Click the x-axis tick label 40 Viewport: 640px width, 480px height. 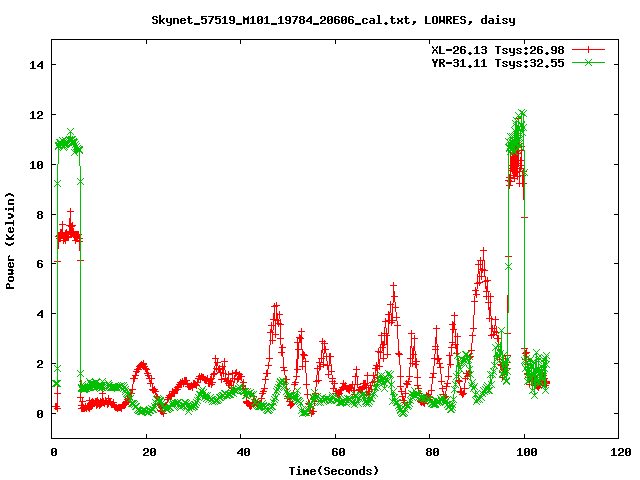click(243, 452)
